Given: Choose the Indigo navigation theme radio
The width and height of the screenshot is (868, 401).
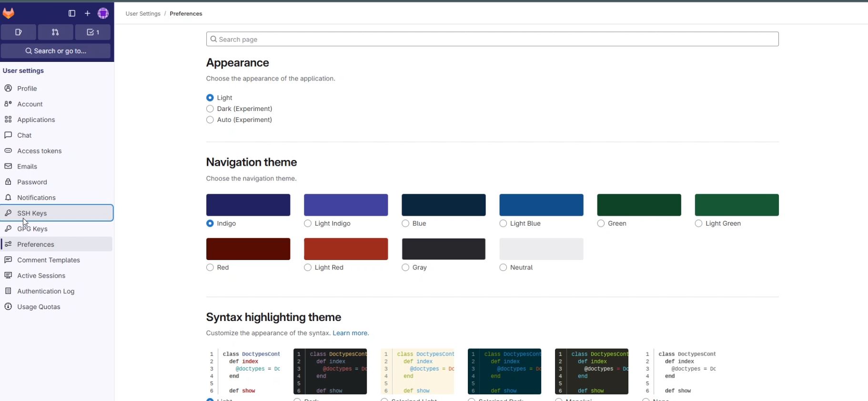Looking at the screenshot, I should pos(210,223).
